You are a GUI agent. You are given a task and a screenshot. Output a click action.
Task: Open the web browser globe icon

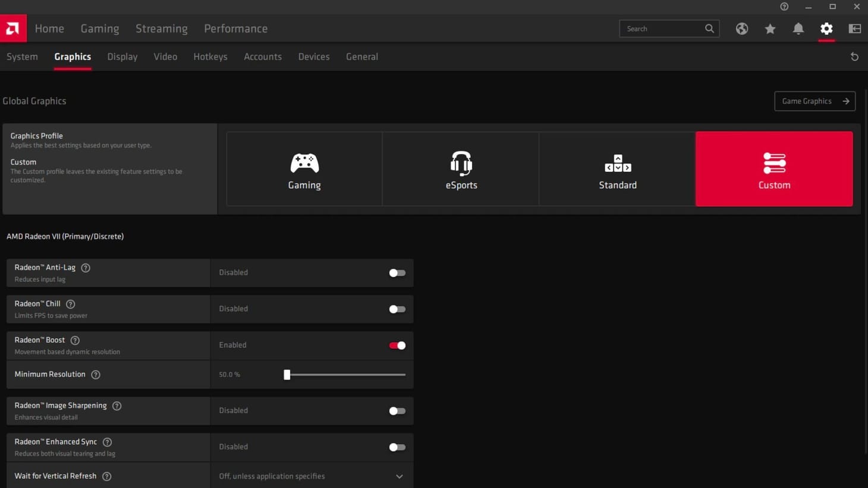[741, 29]
